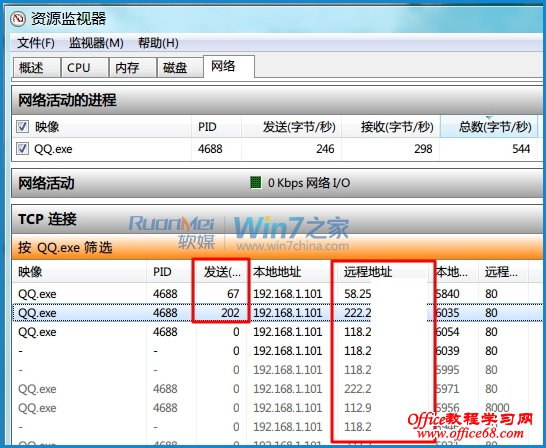The width and height of the screenshot is (546, 448).
Task: Switch to the CPU tab
Action: pyautogui.click(x=84, y=68)
